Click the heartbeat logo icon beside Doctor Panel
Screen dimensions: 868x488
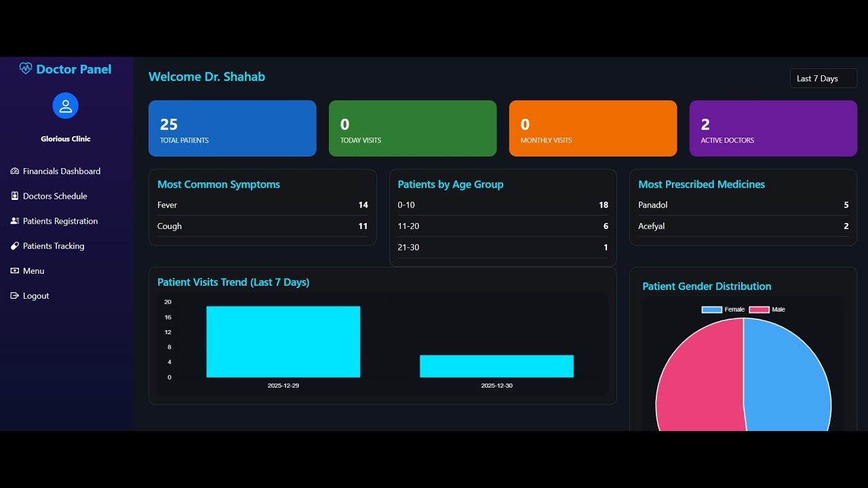click(x=26, y=68)
